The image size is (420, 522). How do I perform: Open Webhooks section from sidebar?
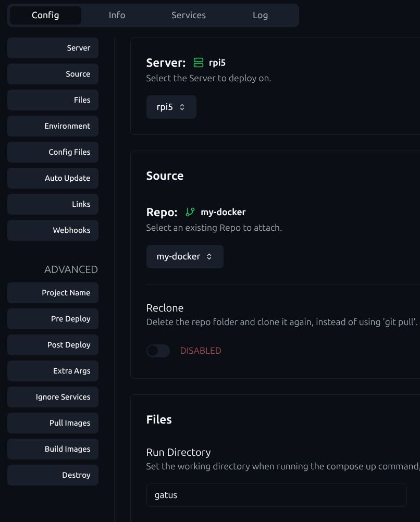point(53,230)
